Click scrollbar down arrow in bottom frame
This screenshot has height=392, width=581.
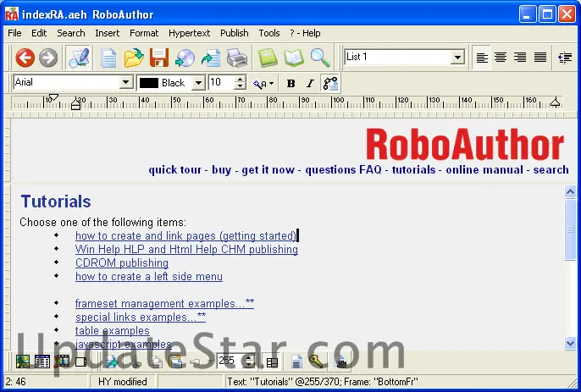[x=570, y=344]
